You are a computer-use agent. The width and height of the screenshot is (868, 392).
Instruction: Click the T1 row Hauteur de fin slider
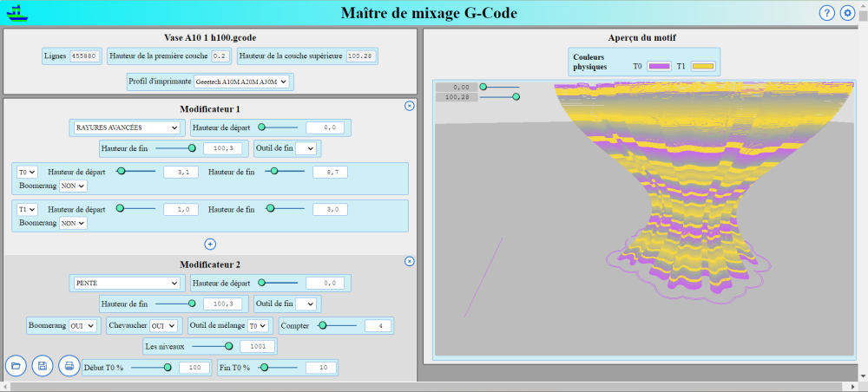coord(285,209)
